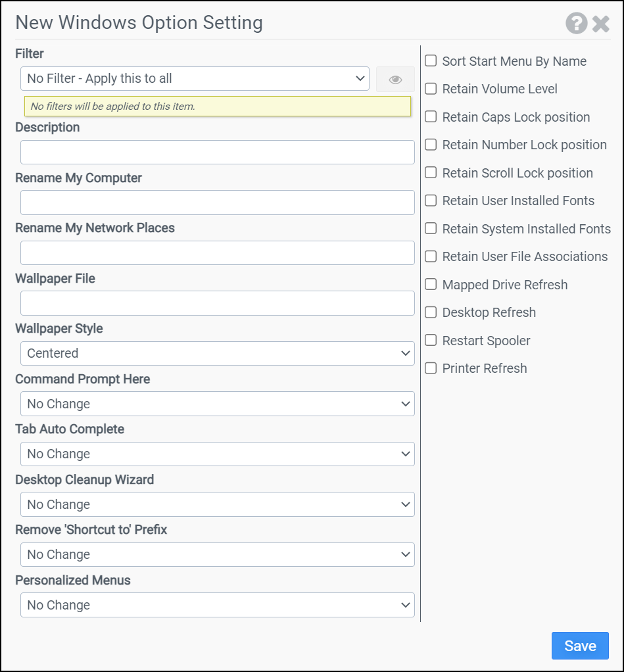
Task: Check Retain Volume Level option
Action: [431, 89]
